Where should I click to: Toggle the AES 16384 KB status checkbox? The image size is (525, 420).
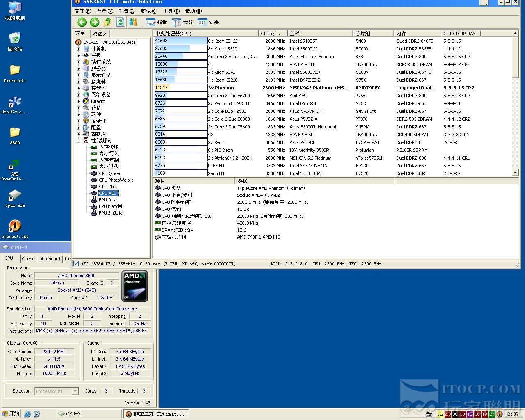(76, 264)
